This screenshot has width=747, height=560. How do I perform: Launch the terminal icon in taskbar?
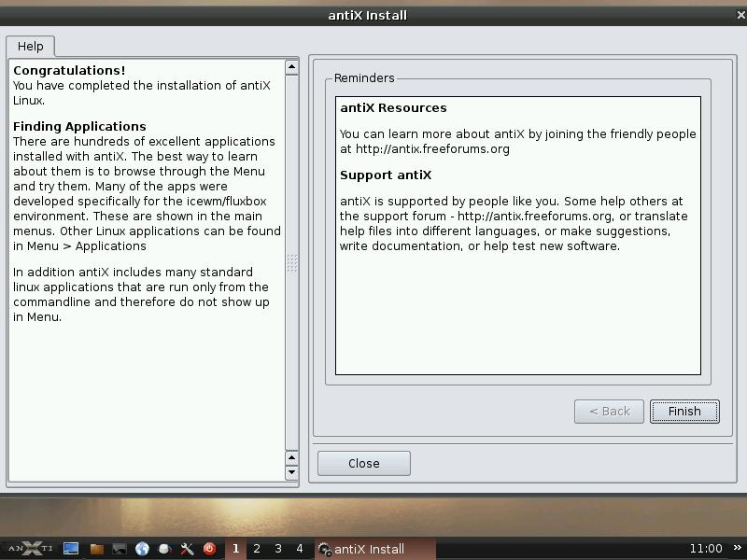tap(120, 549)
